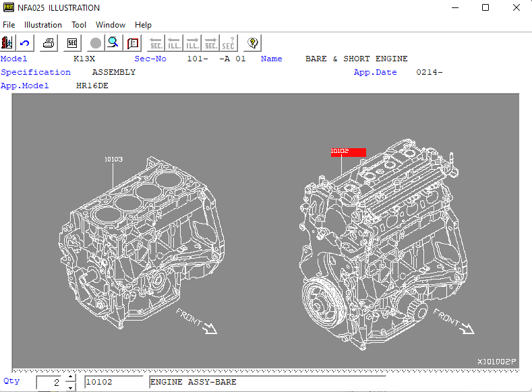Viewport: 532px width, 392px height.
Task: Open the red book icon
Action: click(x=133, y=42)
